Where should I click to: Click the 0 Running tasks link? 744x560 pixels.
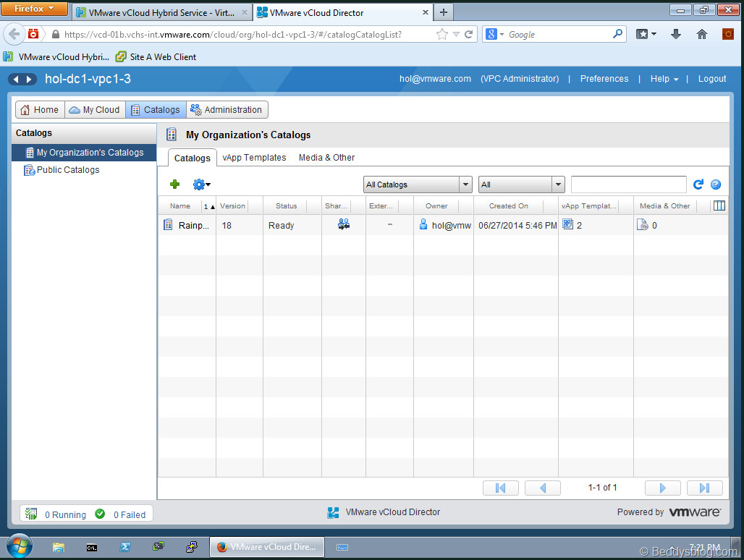click(x=65, y=514)
